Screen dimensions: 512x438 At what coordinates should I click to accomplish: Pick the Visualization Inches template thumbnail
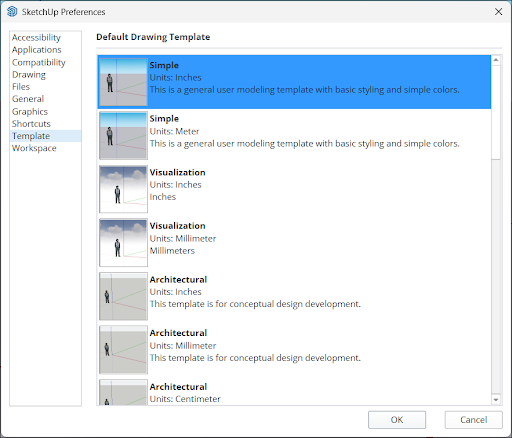(x=123, y=189)
